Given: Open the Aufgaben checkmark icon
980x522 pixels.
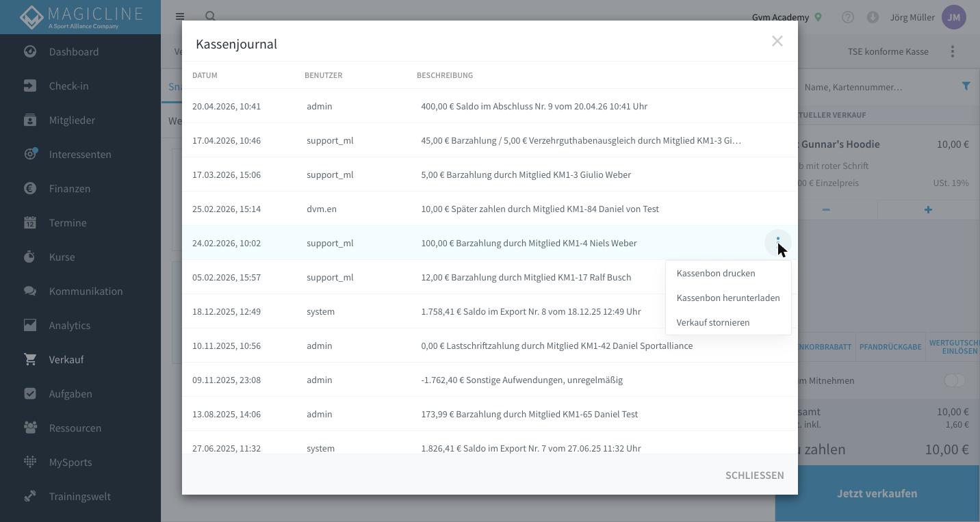Looking at the screenshot, I should [x=30, y=393].
